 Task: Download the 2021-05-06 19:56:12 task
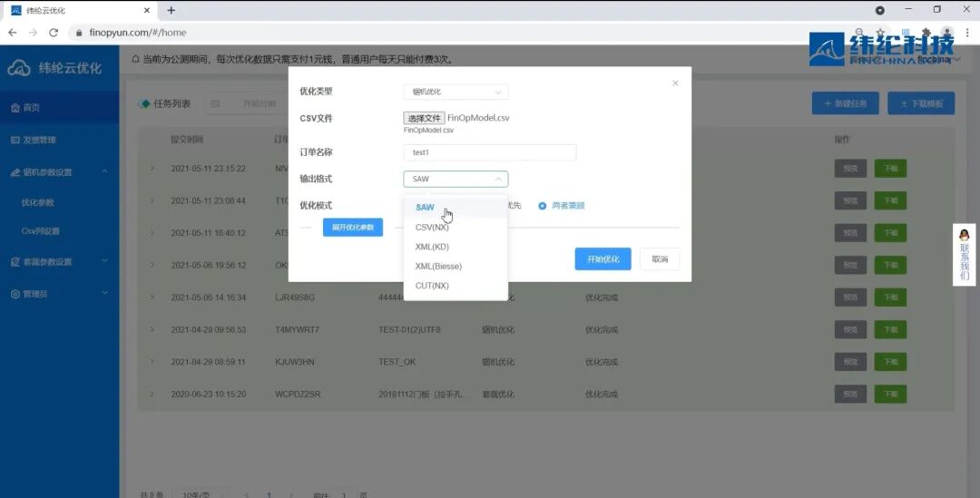tap(890, 265)
